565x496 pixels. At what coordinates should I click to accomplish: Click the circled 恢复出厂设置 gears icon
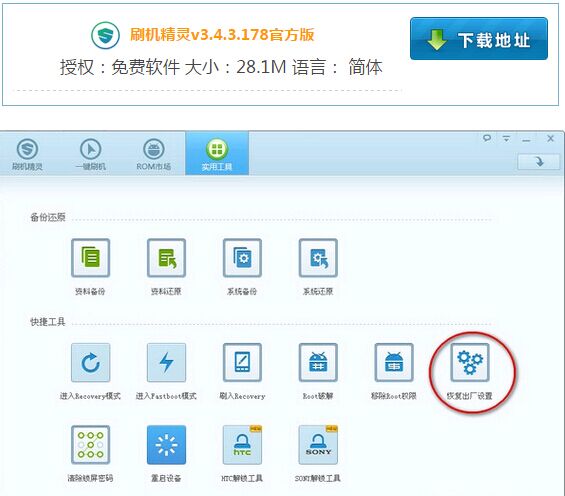[x=470, y=362]
